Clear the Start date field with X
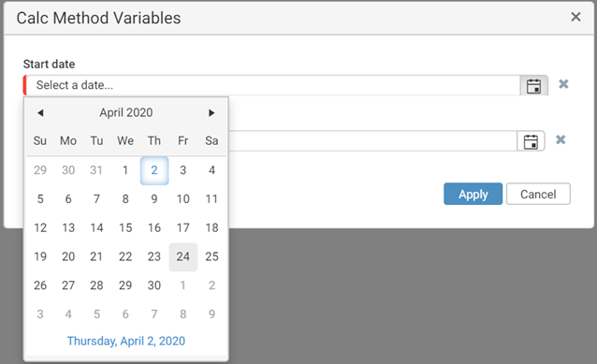597x364 pixels. coord(563,84)
